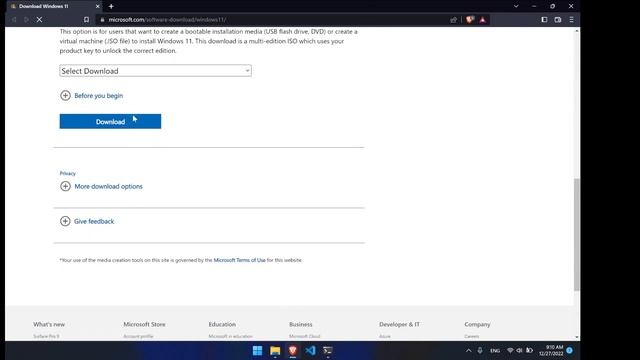Screen dimensions: 640x360
Task: Click the scrollbar down arrow
Action: [577, 337]
